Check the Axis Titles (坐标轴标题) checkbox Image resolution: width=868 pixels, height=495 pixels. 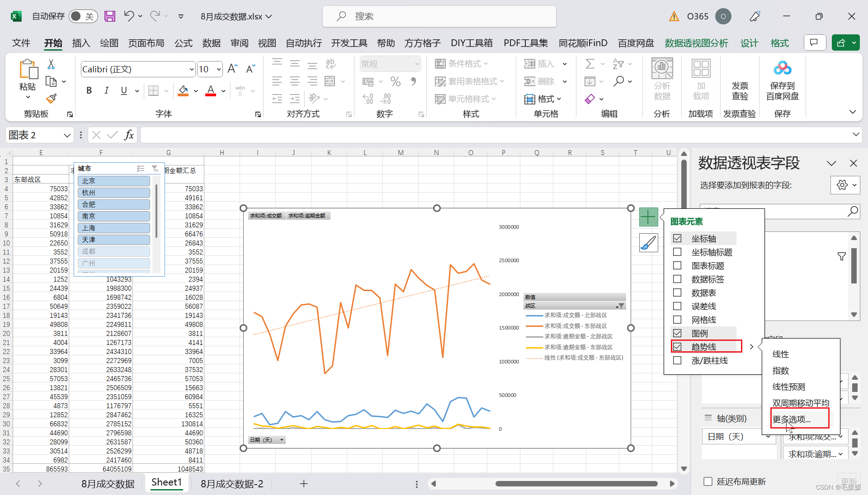pyautogui.click(x=677, y=252)
